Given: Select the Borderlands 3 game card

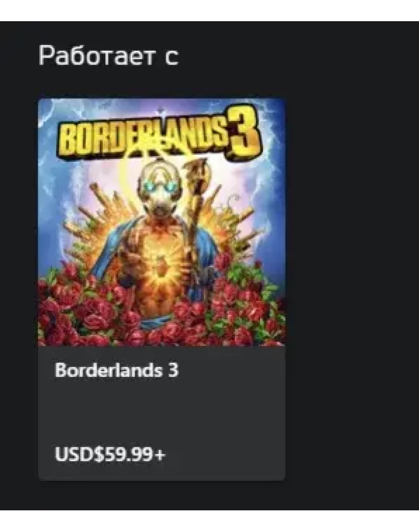Looking at the screenshot, I should (x=162, y=289).
